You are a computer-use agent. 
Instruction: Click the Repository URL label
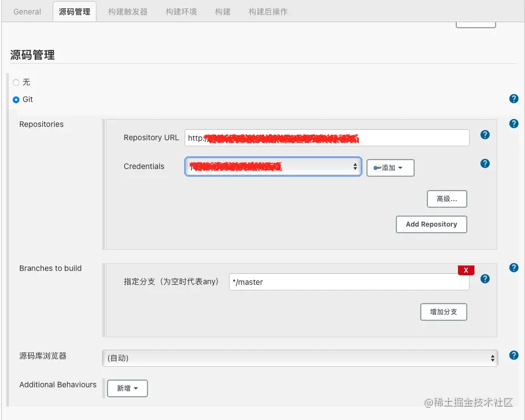[151, 138]
